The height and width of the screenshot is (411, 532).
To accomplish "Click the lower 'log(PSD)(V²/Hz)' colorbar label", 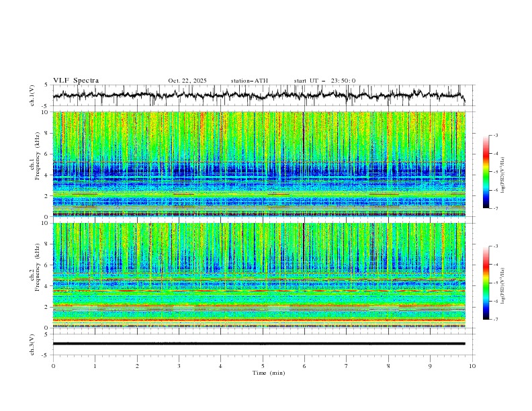I will click(503, 285).
